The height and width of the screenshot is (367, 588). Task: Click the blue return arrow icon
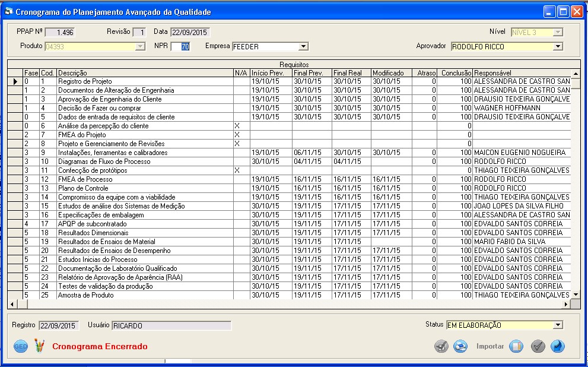pyautogui.click(x=558, y=346)
